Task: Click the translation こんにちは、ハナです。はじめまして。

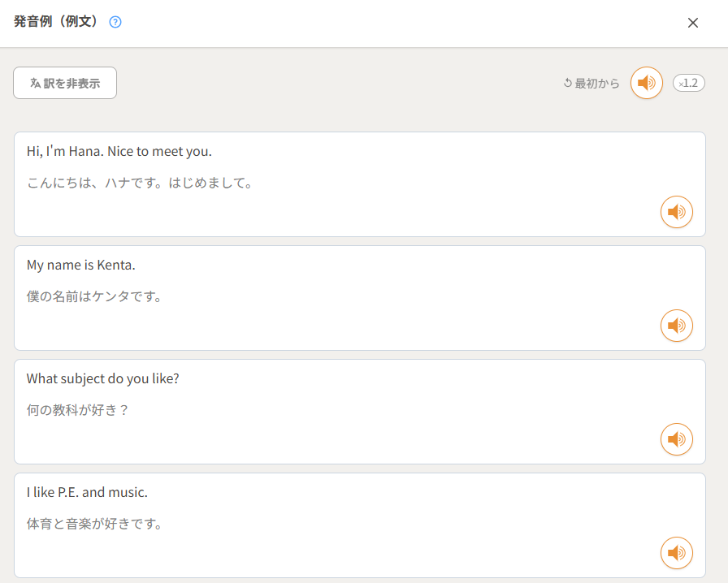Action: point(140,183)
